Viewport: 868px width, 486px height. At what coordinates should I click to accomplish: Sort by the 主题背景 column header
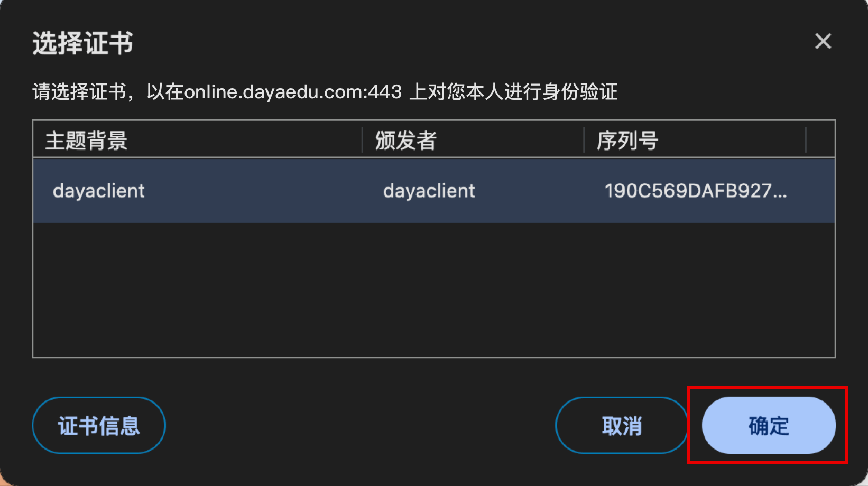(197, 141)
